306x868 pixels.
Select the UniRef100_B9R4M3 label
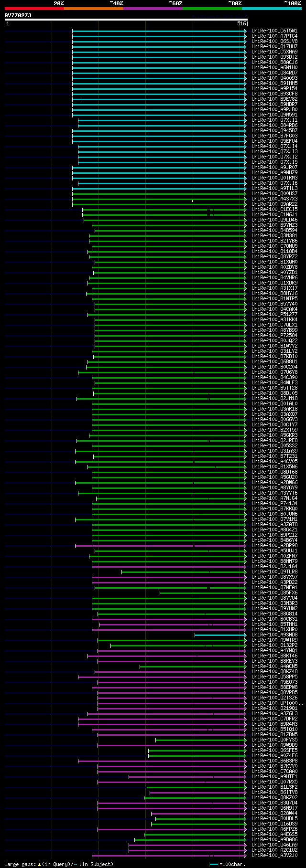(x=274, y=724)
